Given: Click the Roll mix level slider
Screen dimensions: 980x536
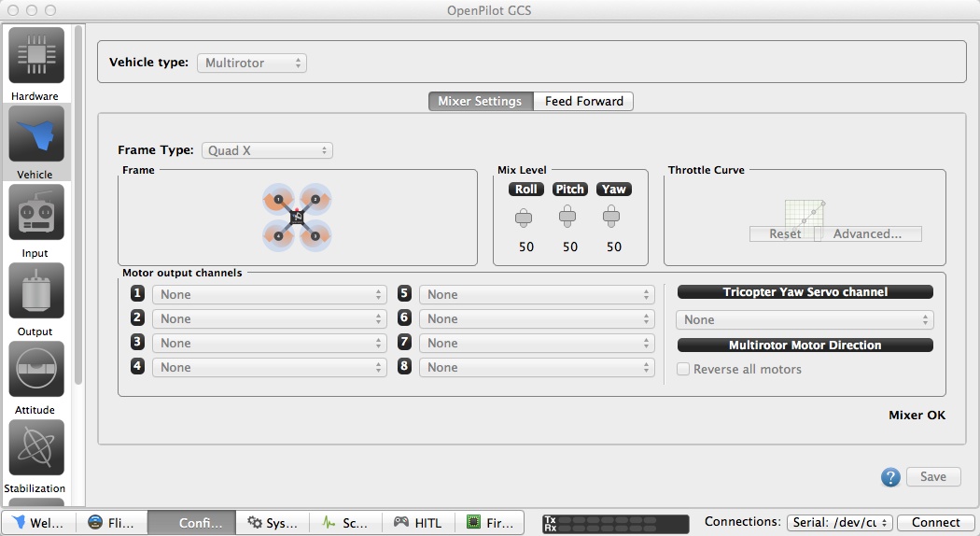Looking at the screenshot, I should tap(525, 218).
